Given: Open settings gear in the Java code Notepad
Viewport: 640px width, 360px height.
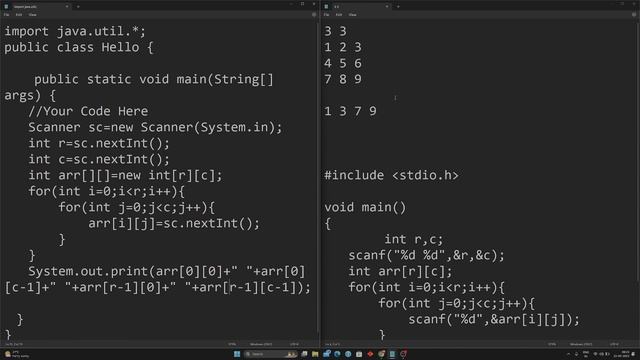Looking at the screenshot, I should point(314,15).
